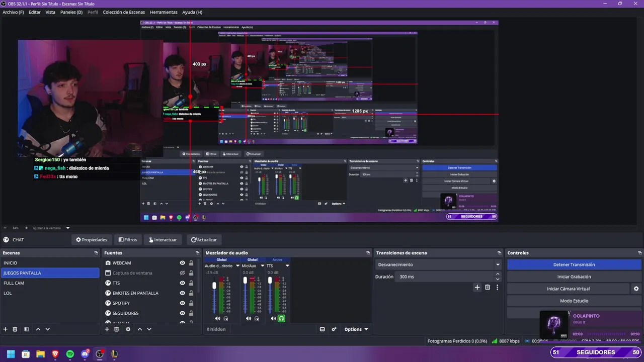Open advanced audio properties gears icon
The image size is (644, 362).
[x=334, y=329]
